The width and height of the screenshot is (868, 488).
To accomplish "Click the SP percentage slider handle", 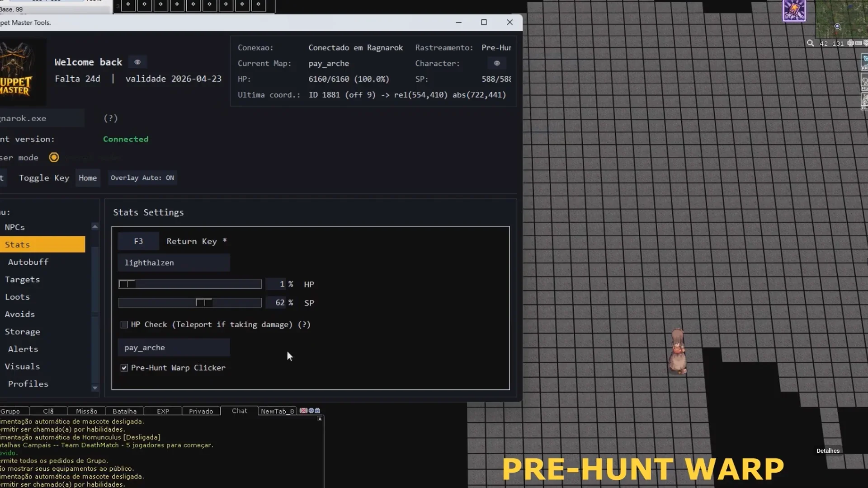I will tap(204, 303).
